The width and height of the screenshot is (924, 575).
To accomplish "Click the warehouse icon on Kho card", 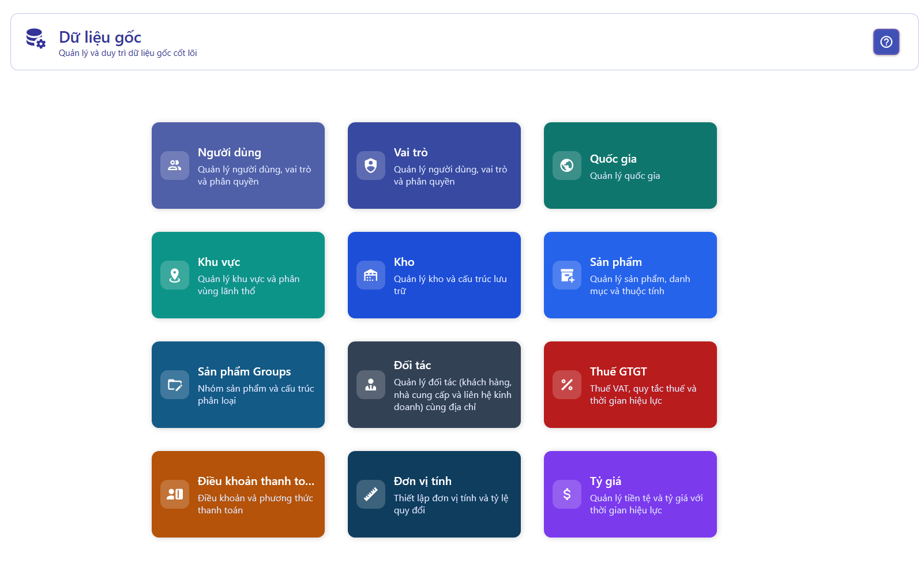I will (x=371, y=275).
